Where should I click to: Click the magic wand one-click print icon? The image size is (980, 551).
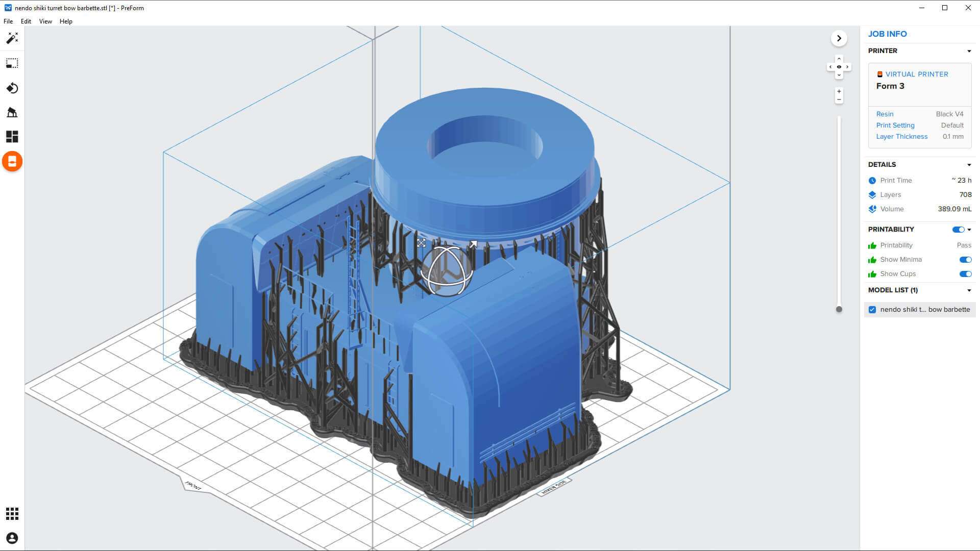point(12,38)
